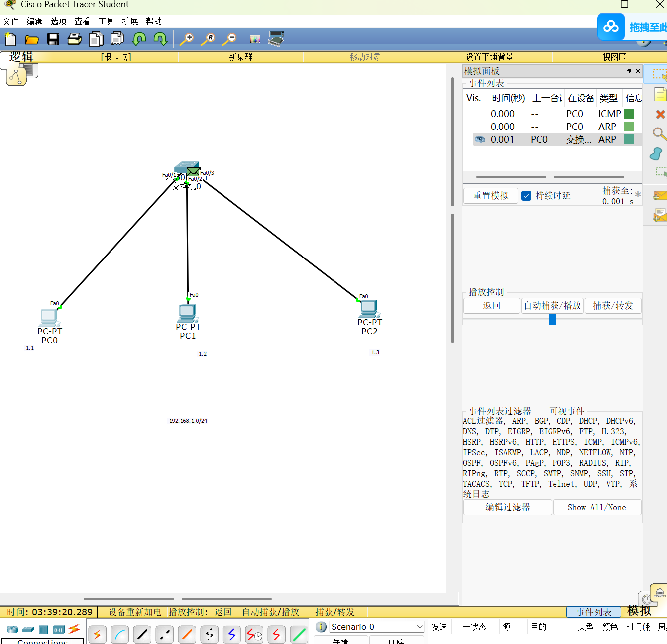Select the Place Note tool

660,94
